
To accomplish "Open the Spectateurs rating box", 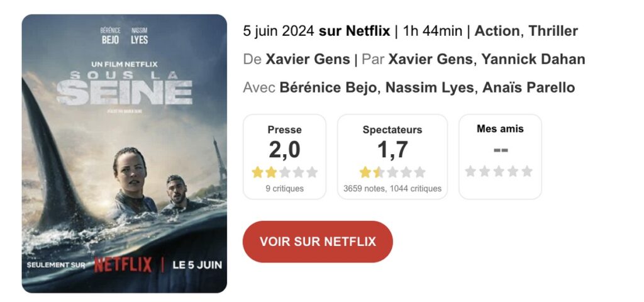I will coord(392,157).
